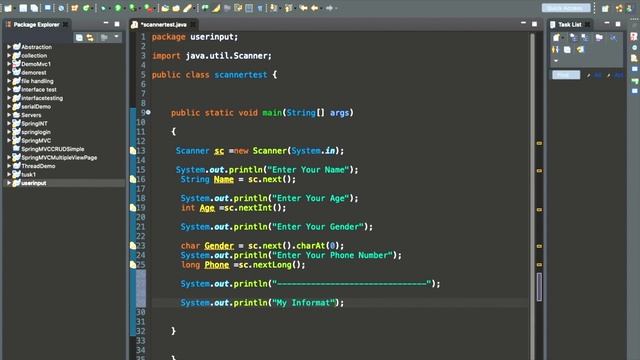This screenshot has height=360, width=640.
Task: Toggle Show Whitespace Characters toolbar icon
Action: [260, 8]
